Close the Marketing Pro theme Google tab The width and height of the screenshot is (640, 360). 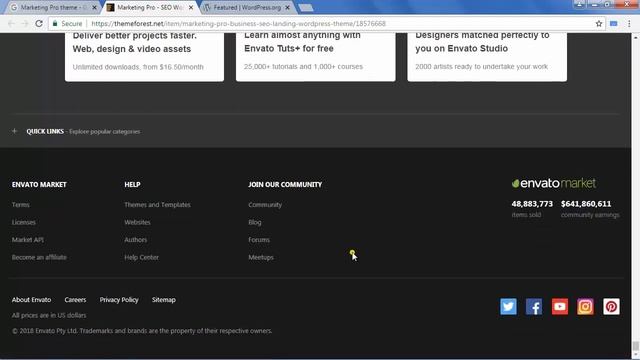(x=94, y=7)
